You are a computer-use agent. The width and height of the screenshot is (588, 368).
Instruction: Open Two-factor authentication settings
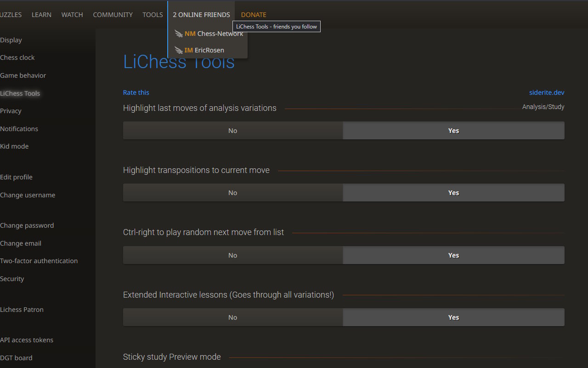pyautogui.click(x=39, y=261)
